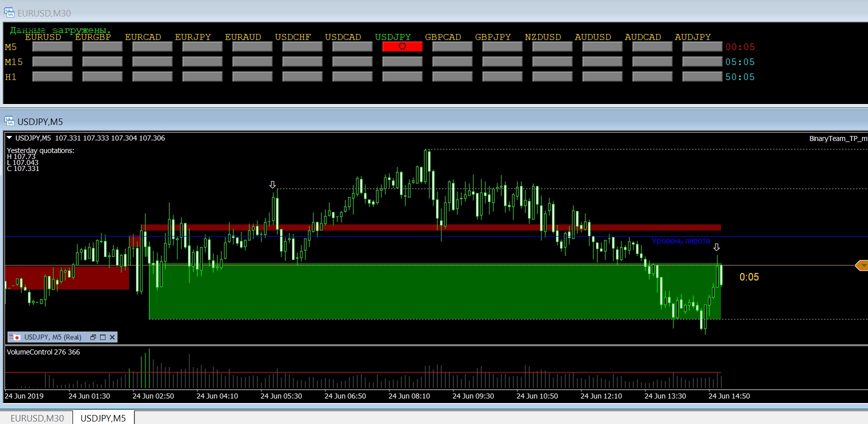Toggle the GBPJPY M15 signal cell
The height and width of the screenshot is (424, 868).
(x=502, y=61)
